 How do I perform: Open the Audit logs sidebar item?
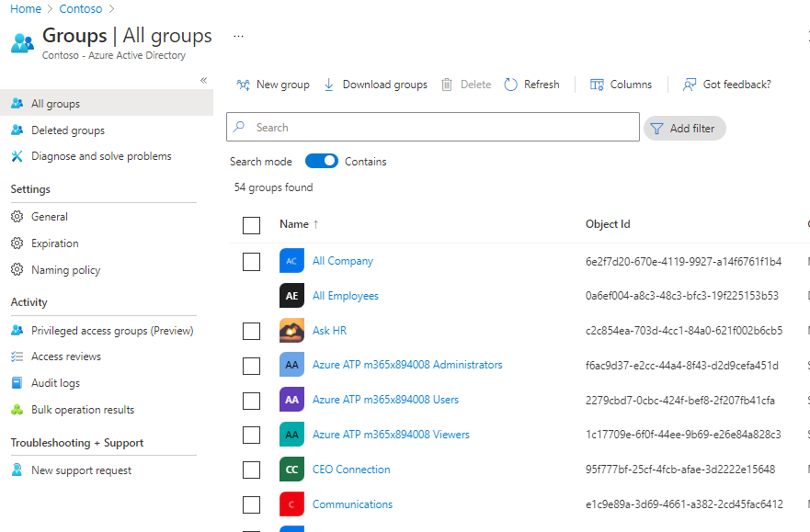tap(55, 383)
